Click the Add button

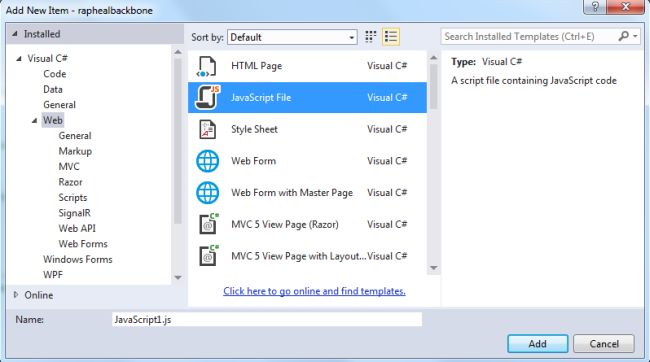coord(538,344)
